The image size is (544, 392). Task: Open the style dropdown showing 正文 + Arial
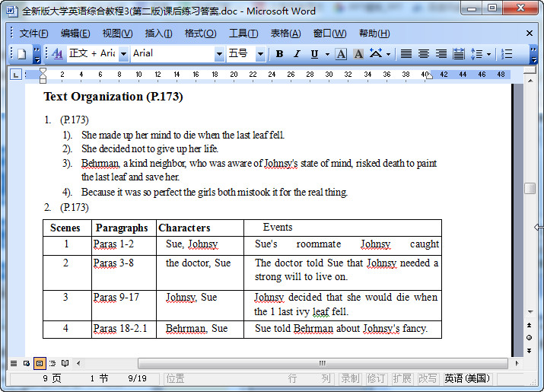click(x=123, y=54)
